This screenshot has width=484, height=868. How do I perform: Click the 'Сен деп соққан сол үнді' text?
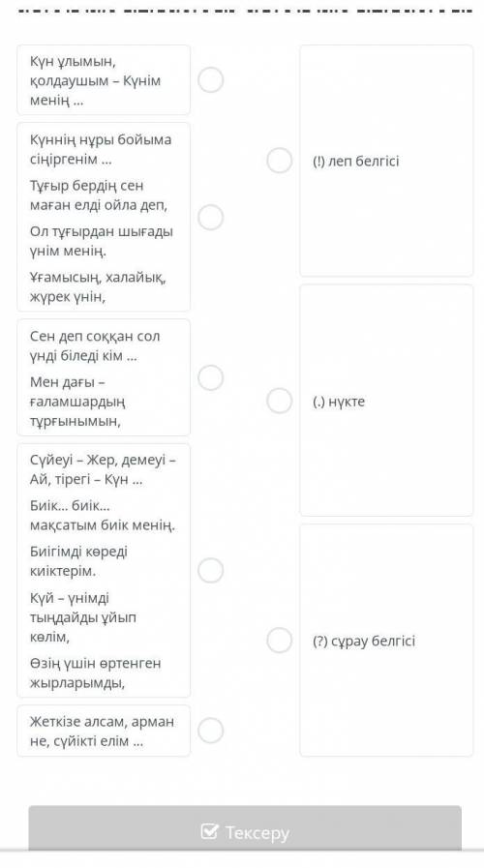click(x=95, y=346)
